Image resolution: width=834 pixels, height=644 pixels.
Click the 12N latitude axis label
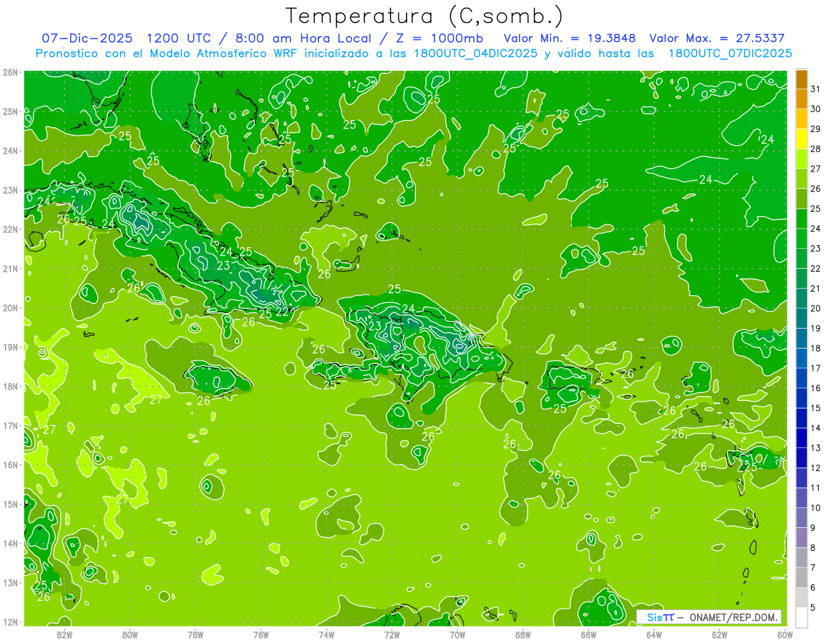click(10, 622)
